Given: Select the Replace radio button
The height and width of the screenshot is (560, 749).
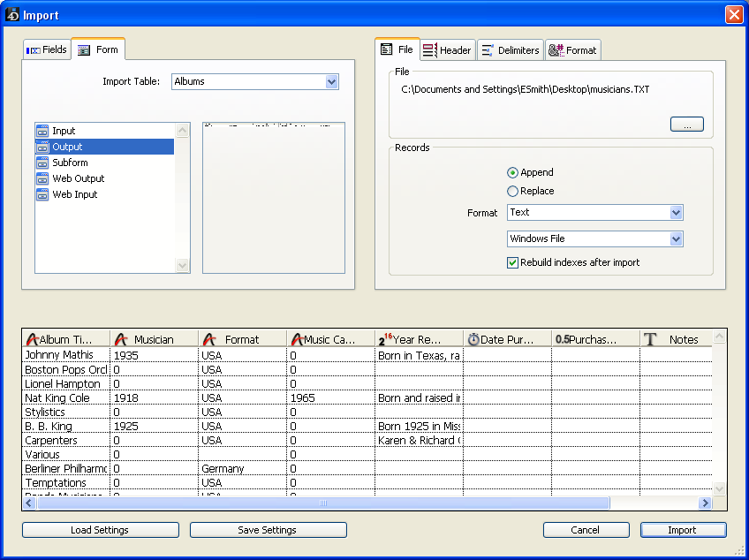Looking at the screenshot, I should click(x=512, y=191).
